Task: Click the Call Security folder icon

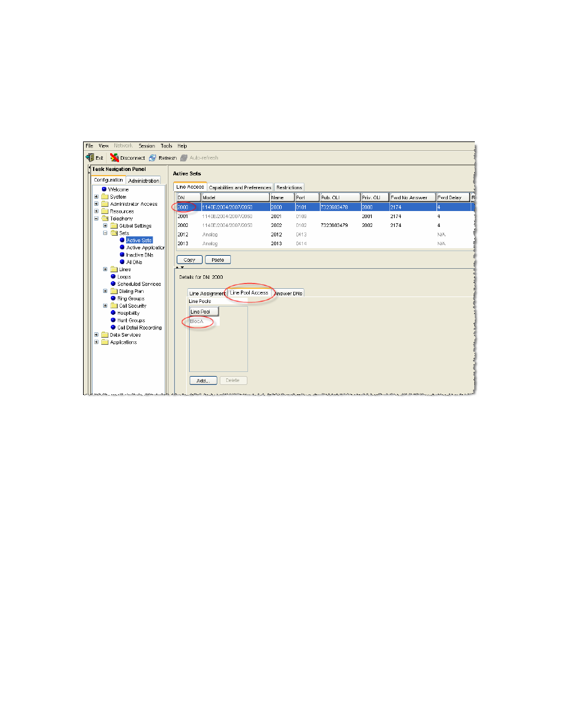Action: (114, 305)
